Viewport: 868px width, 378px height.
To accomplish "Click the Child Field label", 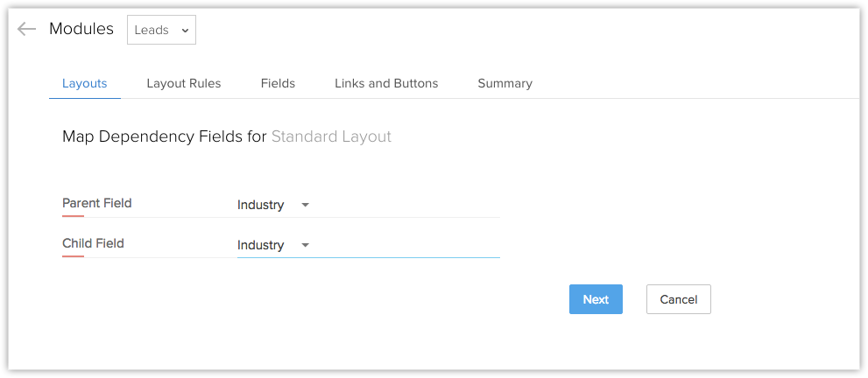I will (x=93, y=243).
